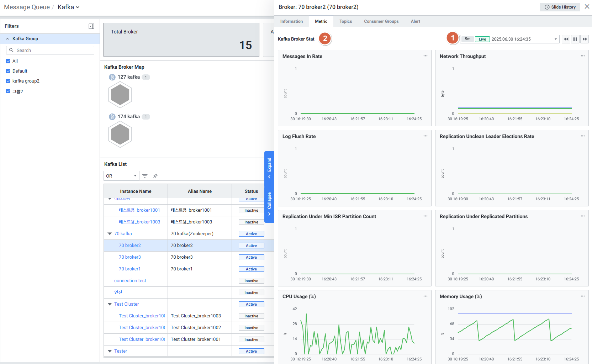The image size is (592, 364).
Task: Open CPU Usage chart three-dot menu
Action: coord(425,296)
